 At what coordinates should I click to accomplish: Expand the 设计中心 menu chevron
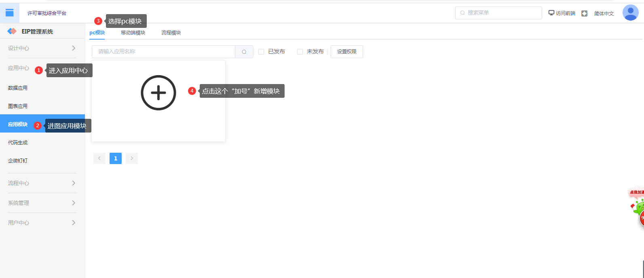point(74,48)
